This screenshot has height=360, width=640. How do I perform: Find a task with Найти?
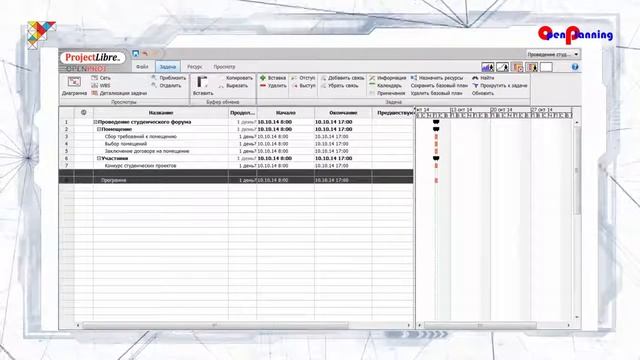click(483, 78)
